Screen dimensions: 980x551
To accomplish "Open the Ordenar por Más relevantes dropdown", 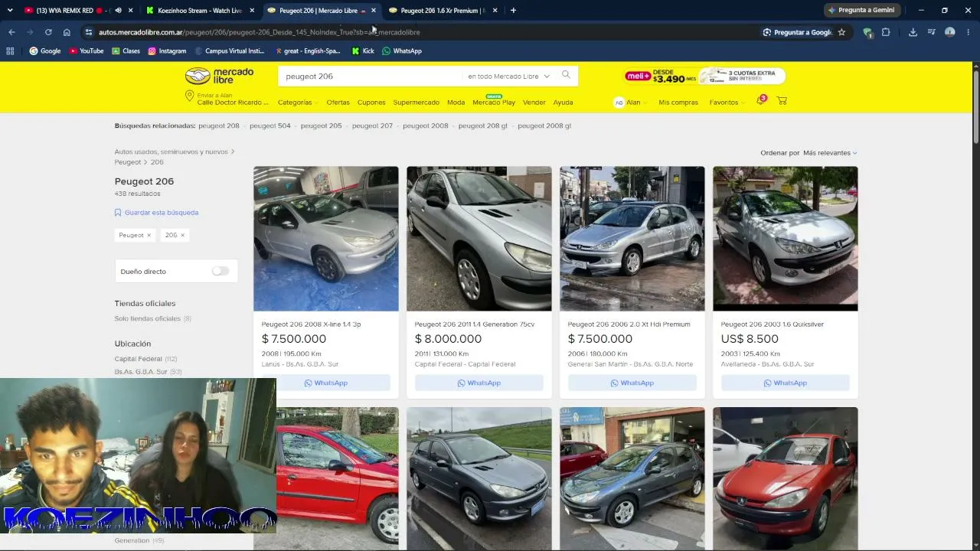I will (830, 153).
